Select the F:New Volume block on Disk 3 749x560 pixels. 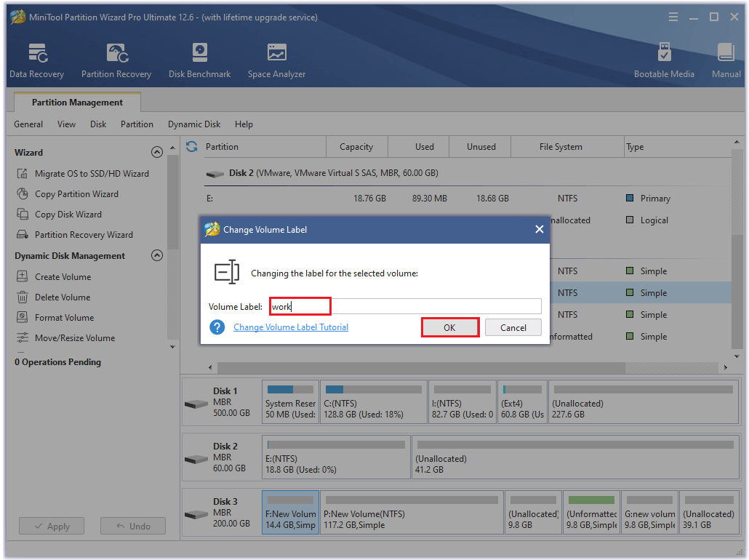[290, 512]
